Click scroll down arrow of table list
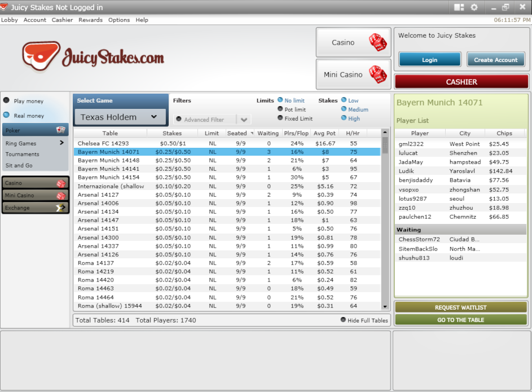Image resolution: width=532 pixels, height=392 pixels. point(385,306)
